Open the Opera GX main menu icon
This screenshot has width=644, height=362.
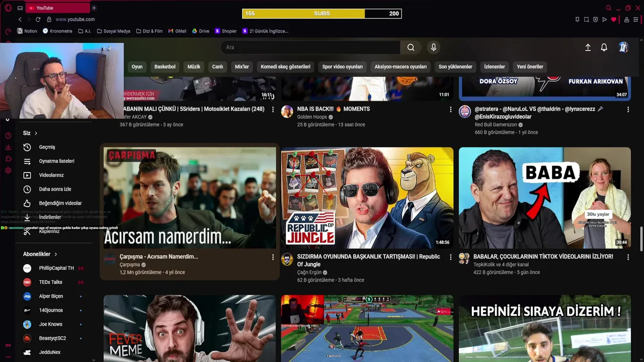coord(8,8)
